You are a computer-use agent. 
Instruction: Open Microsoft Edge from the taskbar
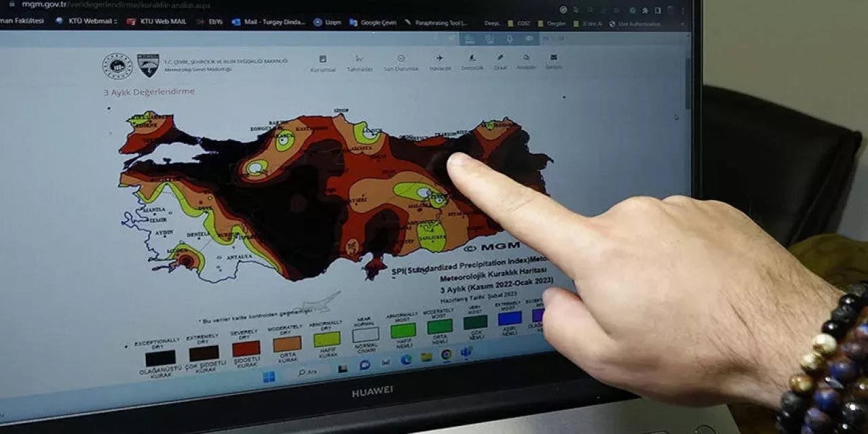click(x=407, y=360)
